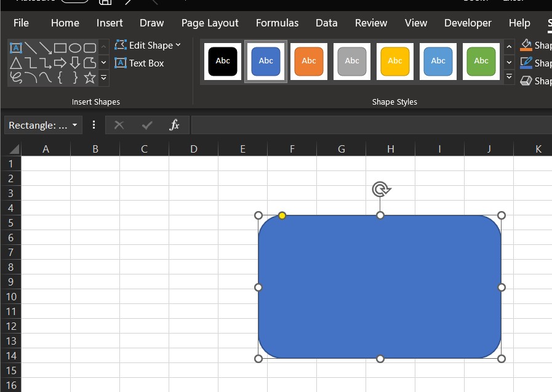
Task: Click the shape's rotation handle
Action: click(x=380, y=189)
